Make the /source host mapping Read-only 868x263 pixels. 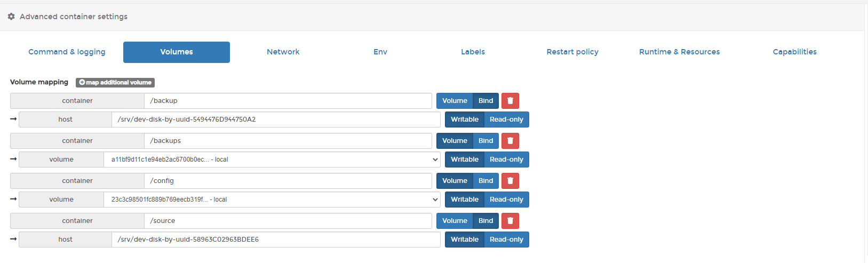(506, 240)
